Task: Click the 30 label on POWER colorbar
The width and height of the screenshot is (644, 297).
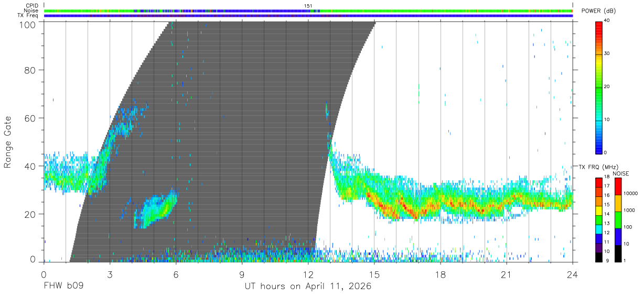Action: 606,53
